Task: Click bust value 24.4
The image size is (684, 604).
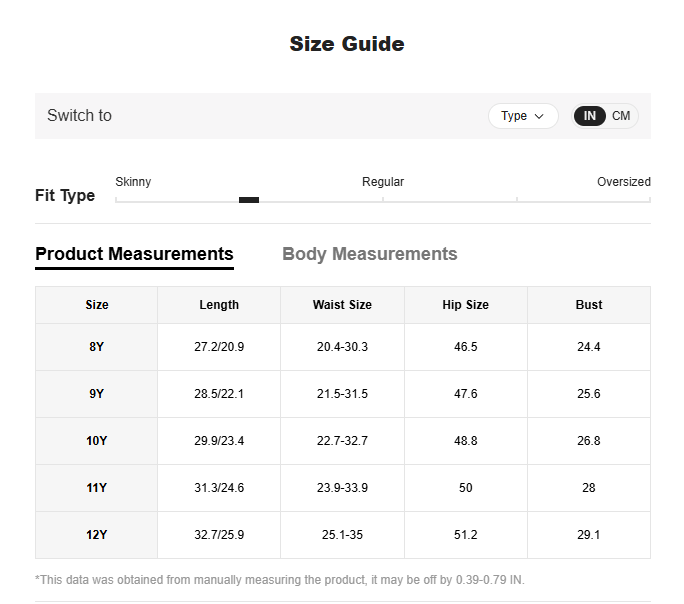Action: [588, 347]
